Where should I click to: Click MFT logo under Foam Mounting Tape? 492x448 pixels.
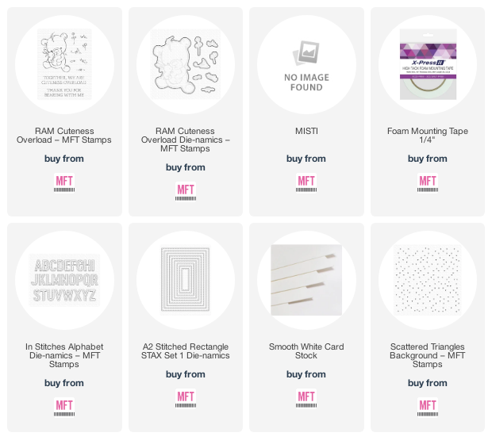pyautogui.click(x=428, y=183)
